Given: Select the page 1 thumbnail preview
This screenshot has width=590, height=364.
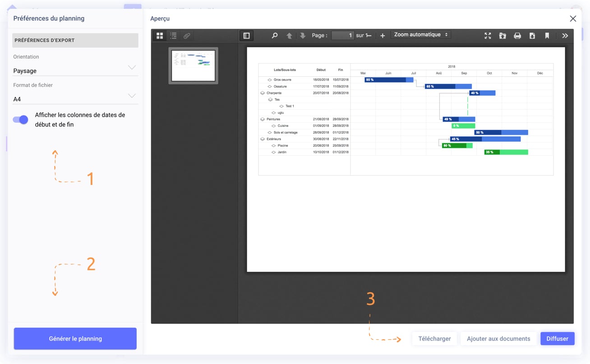Looking at the screenshot, I should 193,66.
